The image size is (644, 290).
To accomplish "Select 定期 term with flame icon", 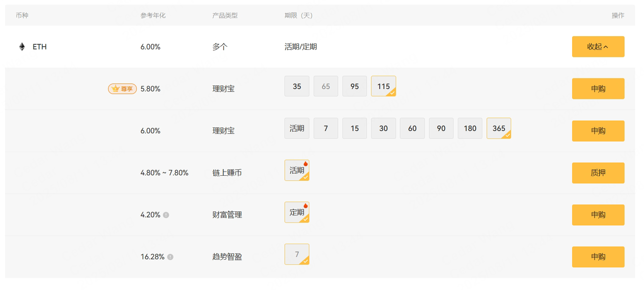I will click(297, 212).
